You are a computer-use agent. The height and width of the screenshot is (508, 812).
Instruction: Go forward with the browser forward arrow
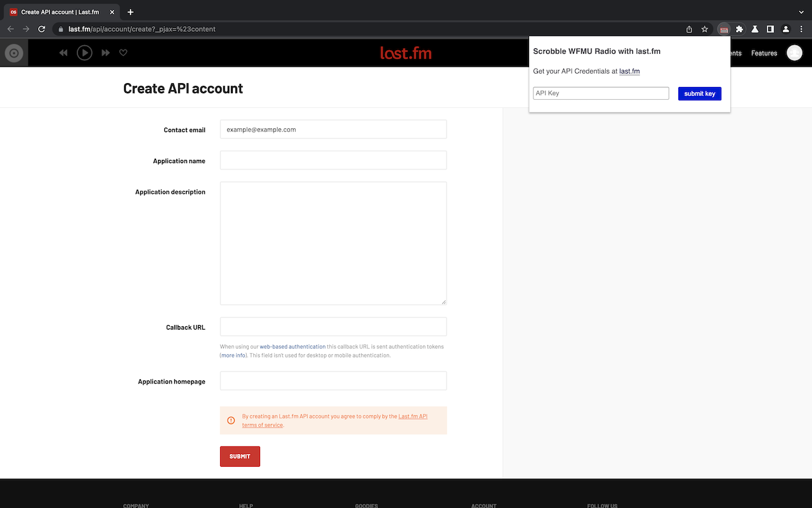pyautogui.click(x=26, y=29)
